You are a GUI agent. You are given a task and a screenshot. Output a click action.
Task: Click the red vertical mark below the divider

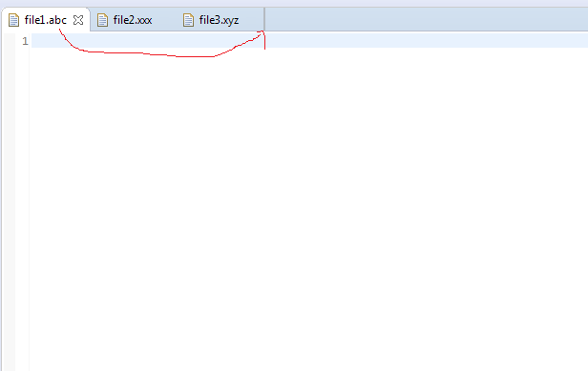tap(264, 40)
